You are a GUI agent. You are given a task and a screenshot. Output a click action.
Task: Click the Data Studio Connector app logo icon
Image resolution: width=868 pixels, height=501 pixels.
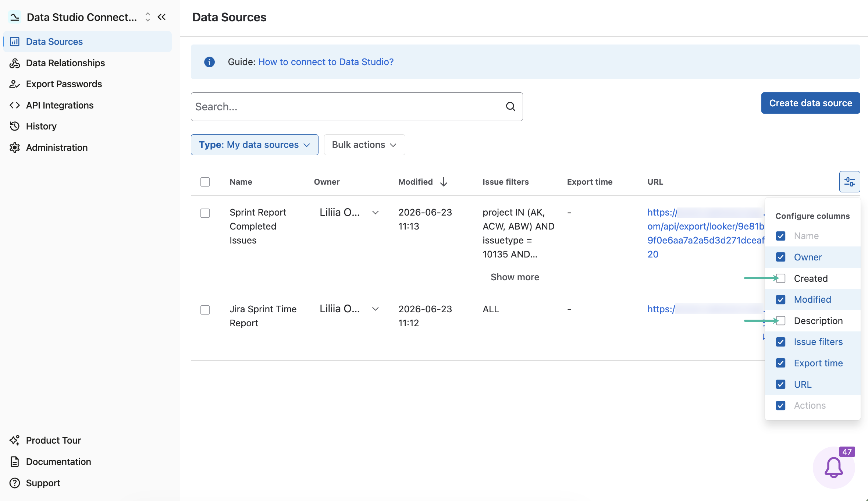[15, 17]
